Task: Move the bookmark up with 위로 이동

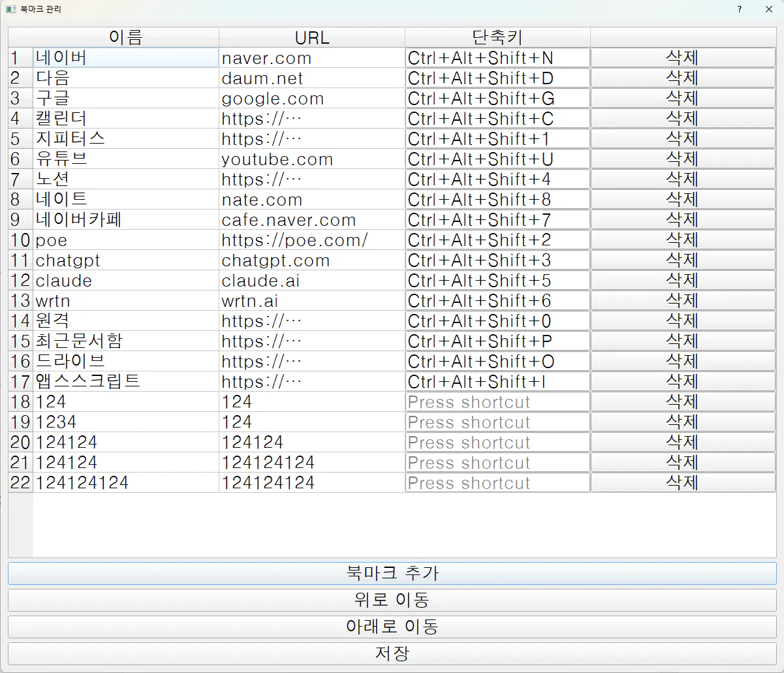Action: [392, 600]
